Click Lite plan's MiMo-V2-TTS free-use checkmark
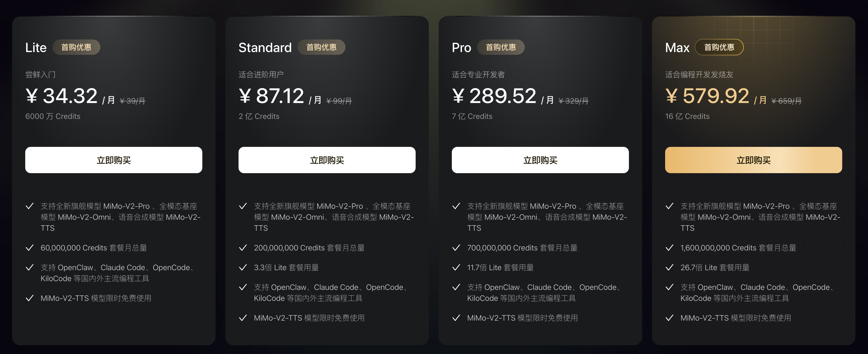868x354 pixels. coord(30,298)
